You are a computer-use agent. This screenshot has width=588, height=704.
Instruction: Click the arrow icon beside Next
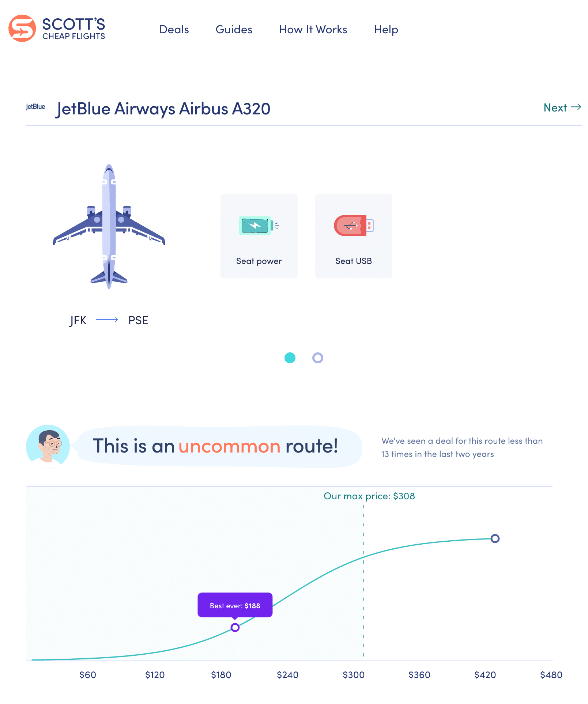click(576, 107)
